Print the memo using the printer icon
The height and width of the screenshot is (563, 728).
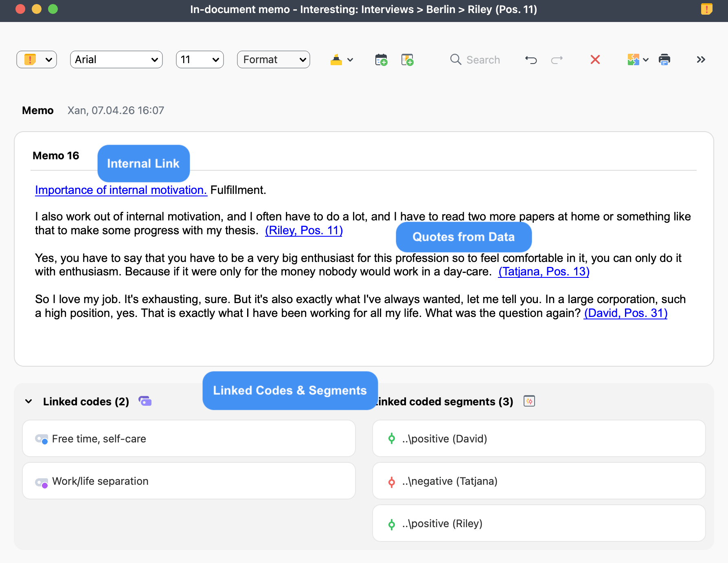pyautogui.click(x=664, y=59)
